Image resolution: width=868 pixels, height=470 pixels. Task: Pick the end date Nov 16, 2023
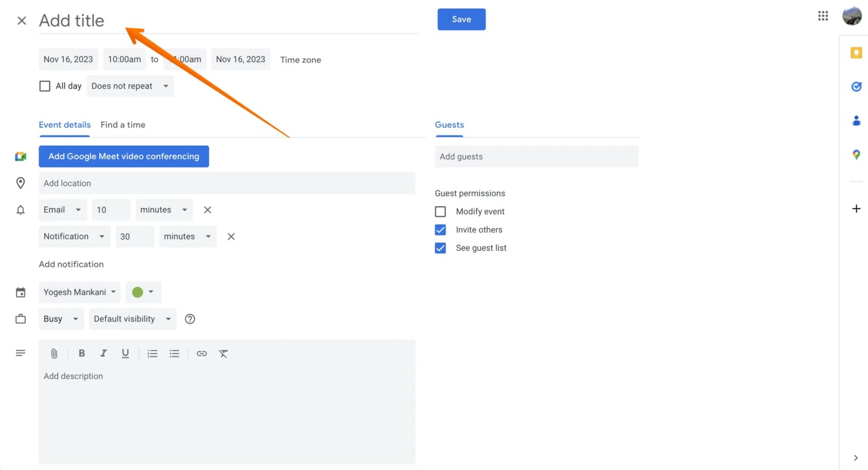click(x=241, y=59)
